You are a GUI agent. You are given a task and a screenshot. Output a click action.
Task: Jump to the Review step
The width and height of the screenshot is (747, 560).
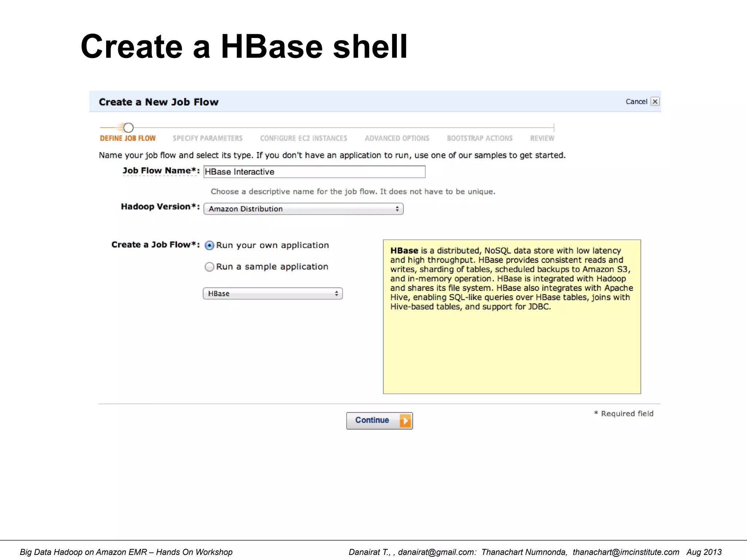point(542,138)
